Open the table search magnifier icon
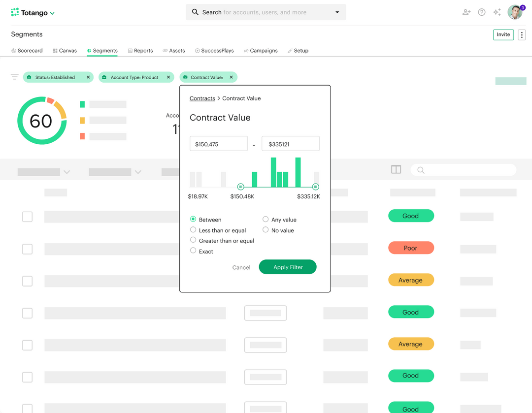Viewport: 532px width, 413px height. point(421,169)
